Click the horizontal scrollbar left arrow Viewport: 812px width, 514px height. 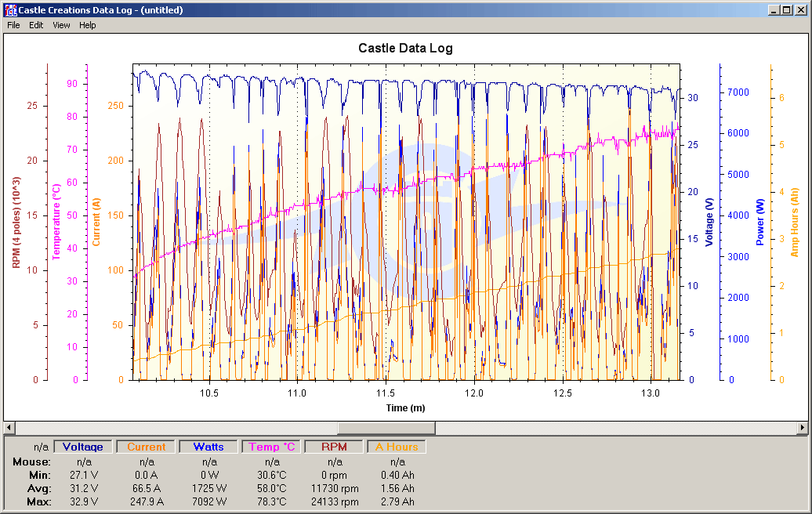tap(9, 428)
